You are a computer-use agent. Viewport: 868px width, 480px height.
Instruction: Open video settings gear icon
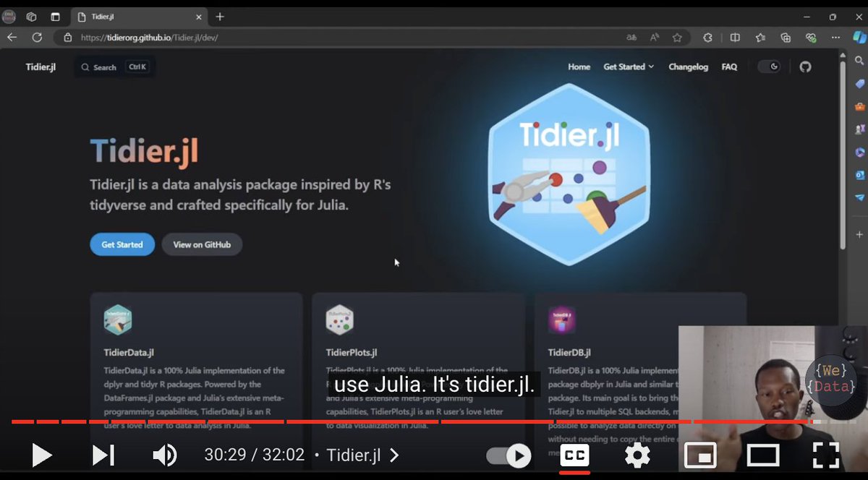pos(637,455)
